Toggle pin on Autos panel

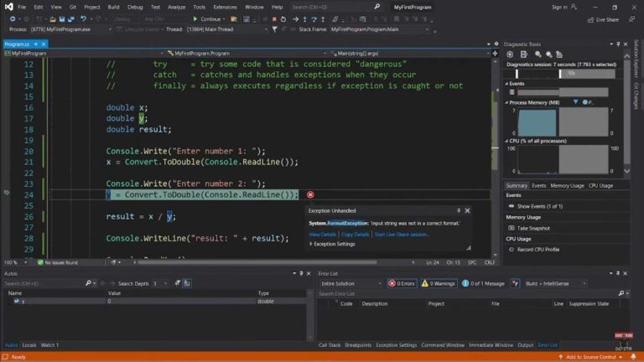click(301, 273)
